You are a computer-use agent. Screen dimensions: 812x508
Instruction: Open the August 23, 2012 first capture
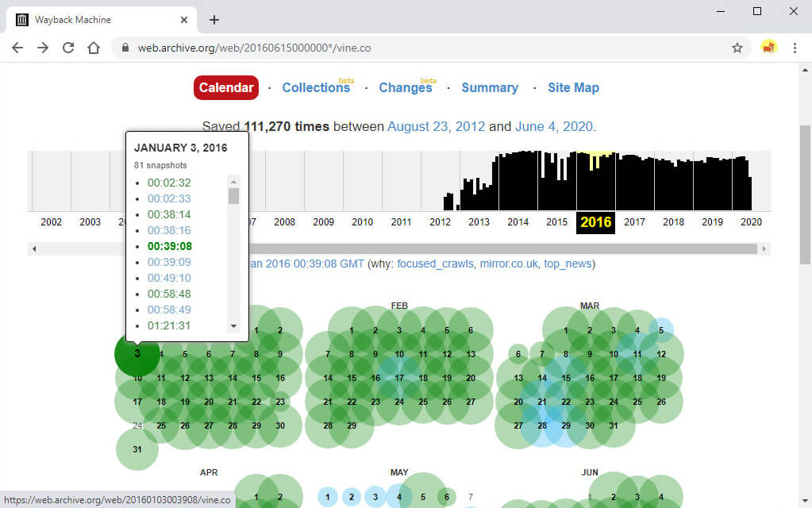(436, 126)
